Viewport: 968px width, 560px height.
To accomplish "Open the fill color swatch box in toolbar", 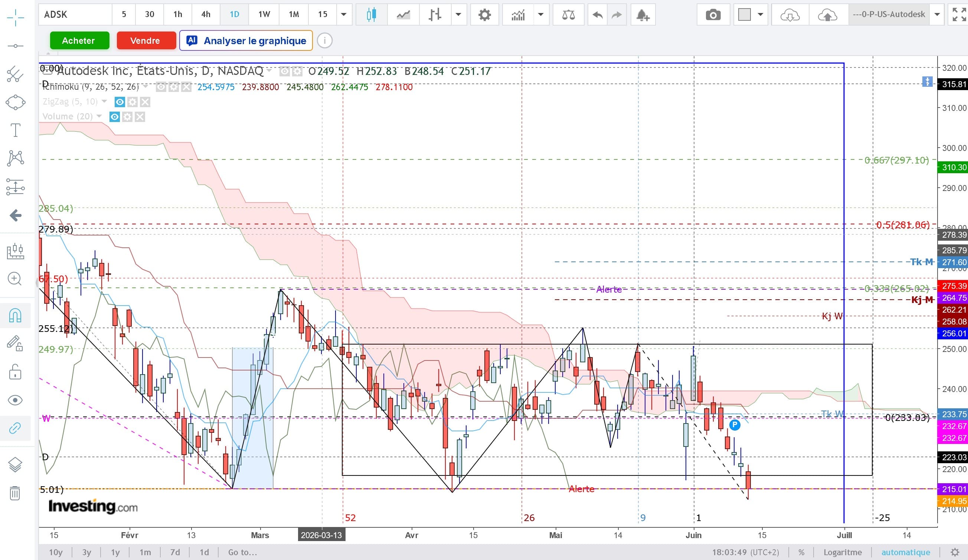I will (x=744, y=14).
